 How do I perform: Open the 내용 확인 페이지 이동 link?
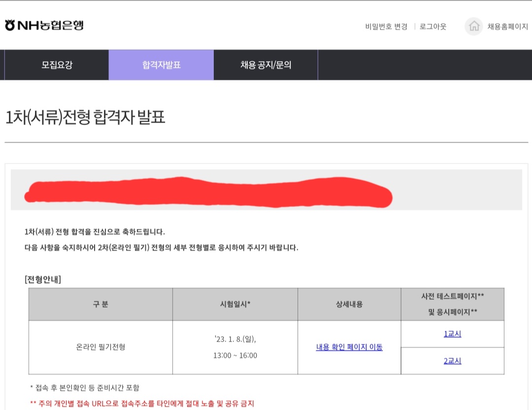pos(348,347)
